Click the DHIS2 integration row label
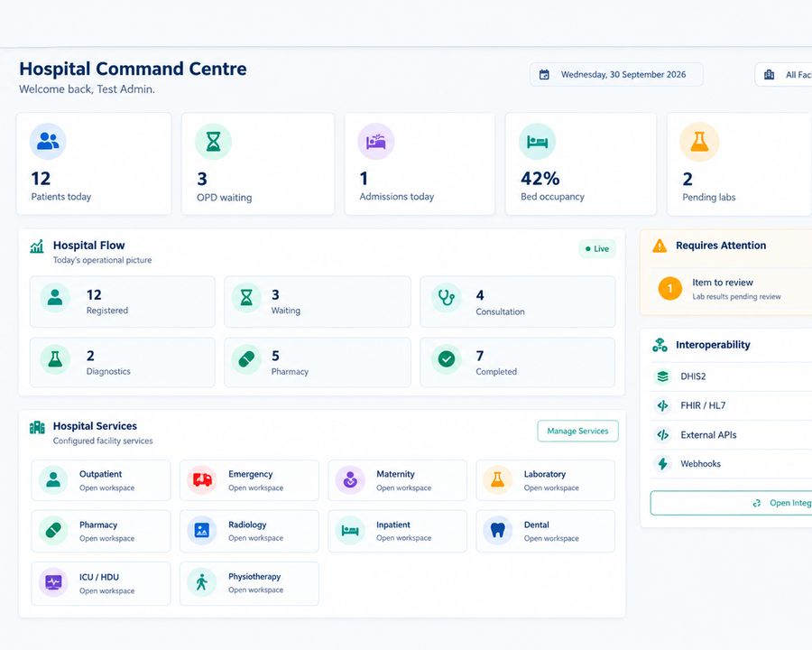 pyautogui.click(x=693, y=376)
